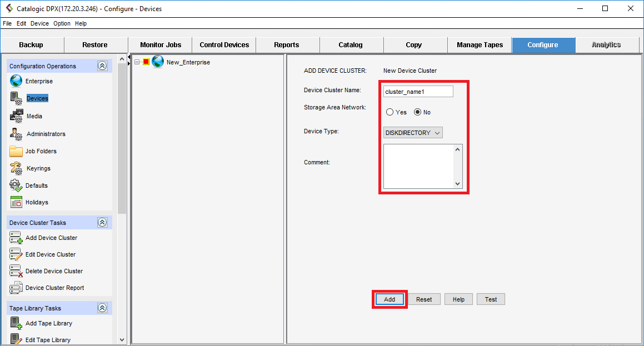Click the Holidays calendar icon
The height and width of the screenshot is (346, 644).
(16, 202)
